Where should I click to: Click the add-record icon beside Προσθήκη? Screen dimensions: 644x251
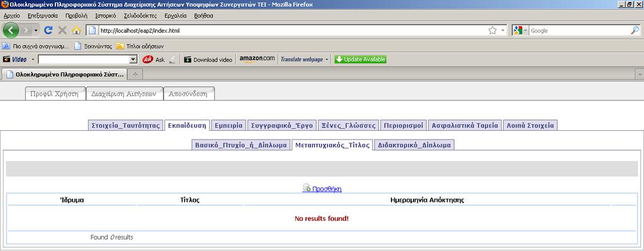click(x=307, y=188)
